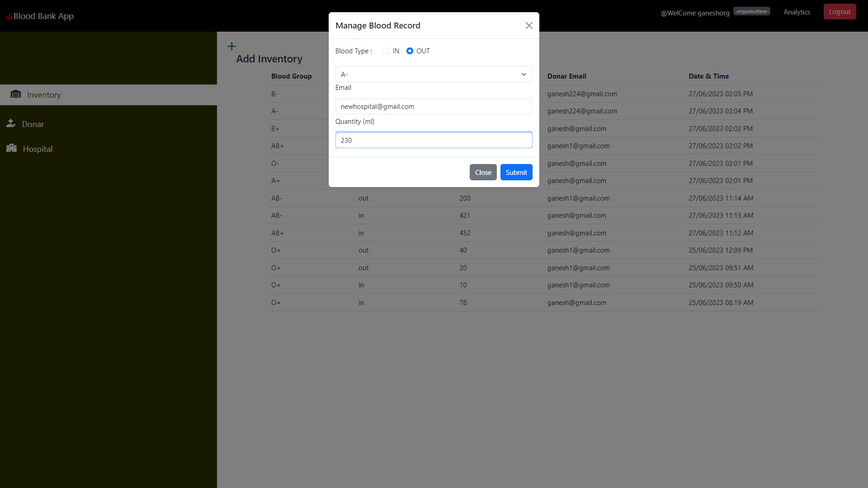Switch to the Inventory section
The image size is (868, 488).
click(x=43, y=95)
